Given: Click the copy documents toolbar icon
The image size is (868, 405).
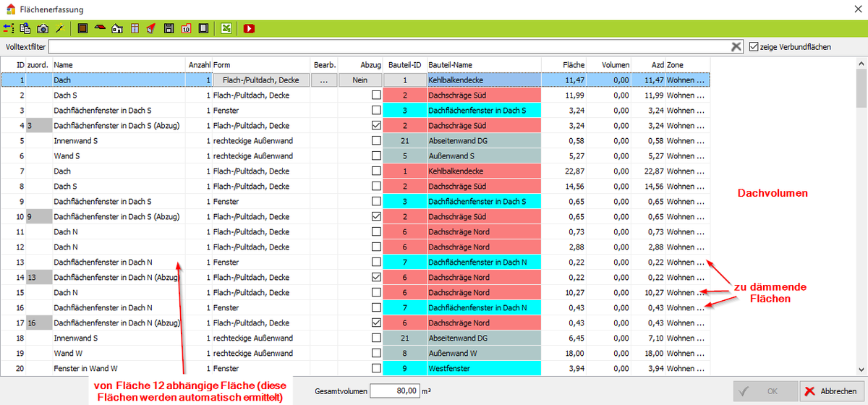Looking at the screenshot, I should 25,29.
